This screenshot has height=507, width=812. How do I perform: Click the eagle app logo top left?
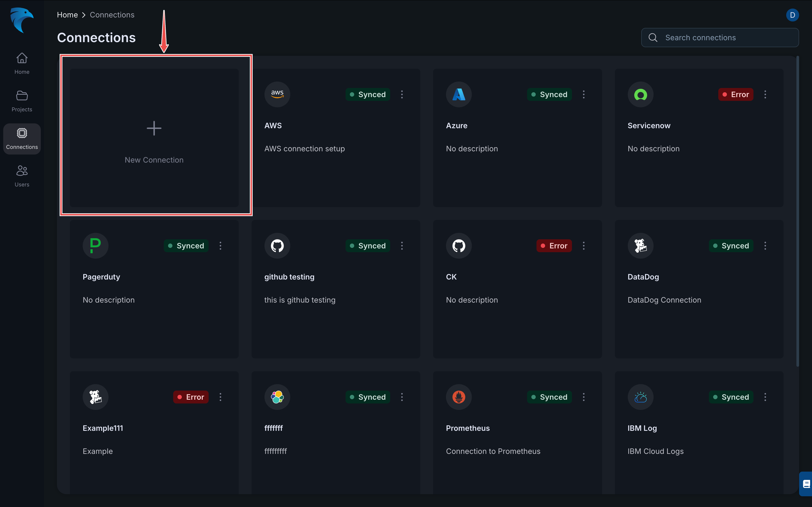21,20
